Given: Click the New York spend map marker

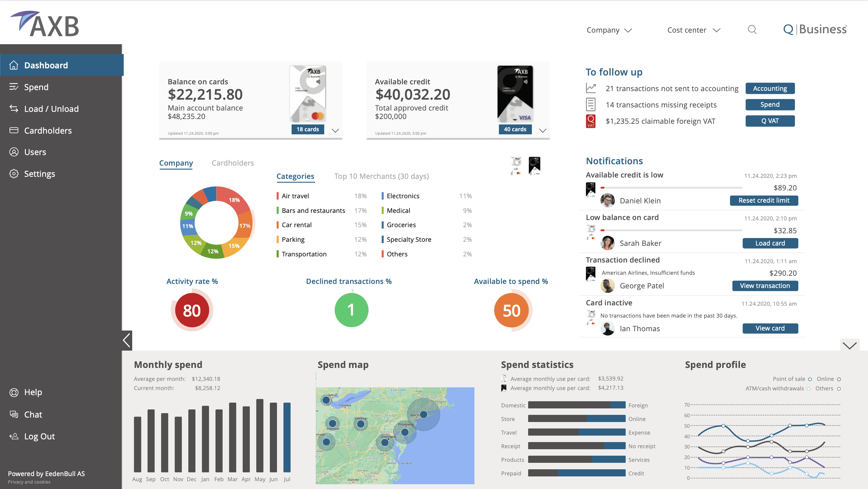Looking at the screenshot, I should 423,414.
